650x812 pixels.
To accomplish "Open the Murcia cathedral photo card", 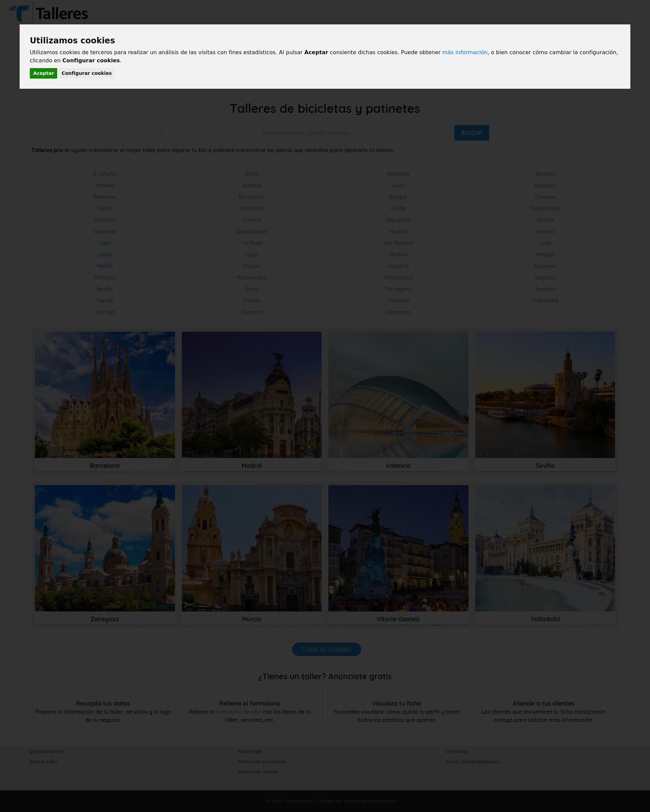I will point(252,555).
